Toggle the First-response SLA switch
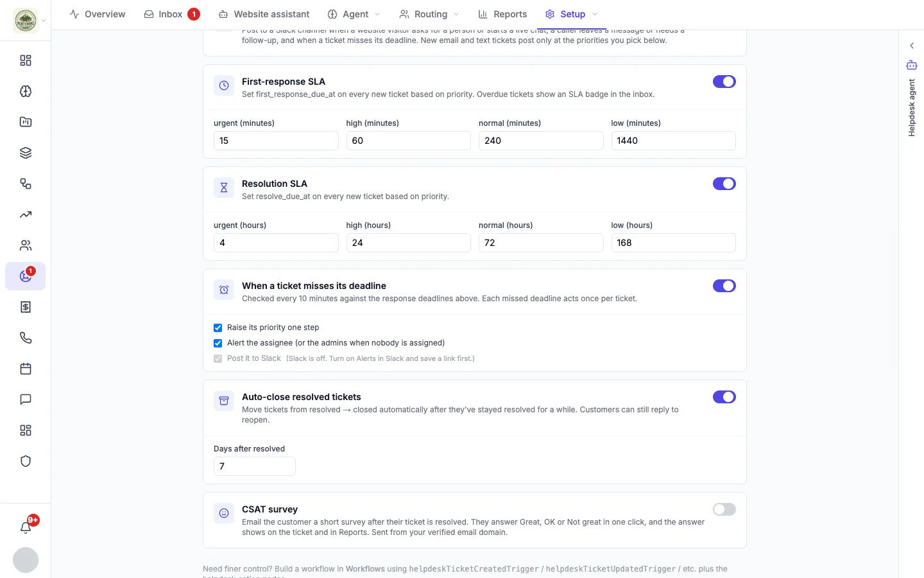The image size is (924, 578). tap(724, 82)
